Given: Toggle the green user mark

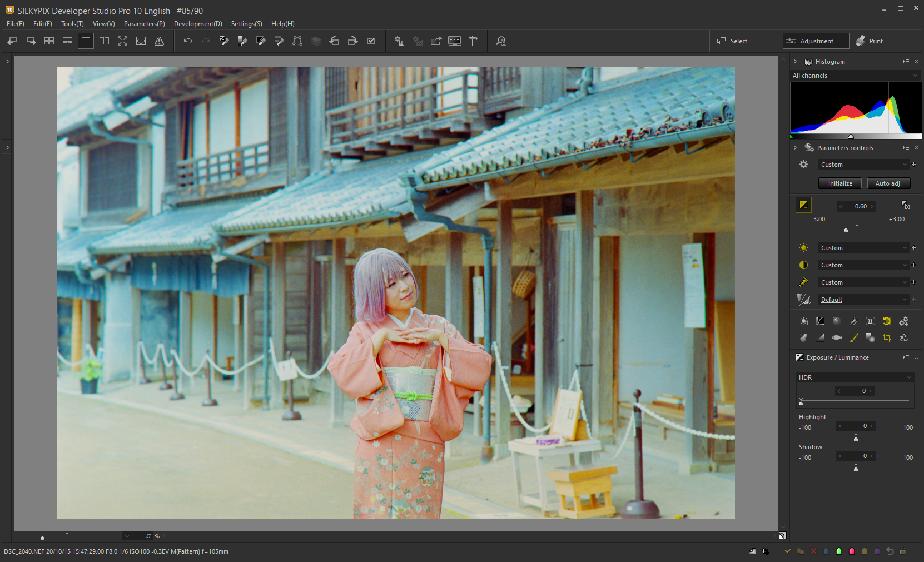Looking at the screenshot, I should coord(839,551).
